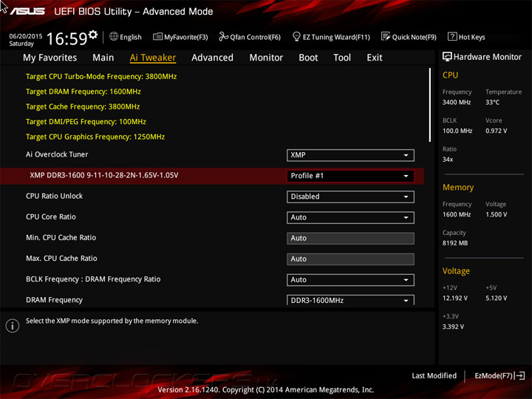The width and height of the screenshot is (532, 399).
Task: Click the EZ Tuning Wizard bulb icon
Action: (x=296, y=36)
